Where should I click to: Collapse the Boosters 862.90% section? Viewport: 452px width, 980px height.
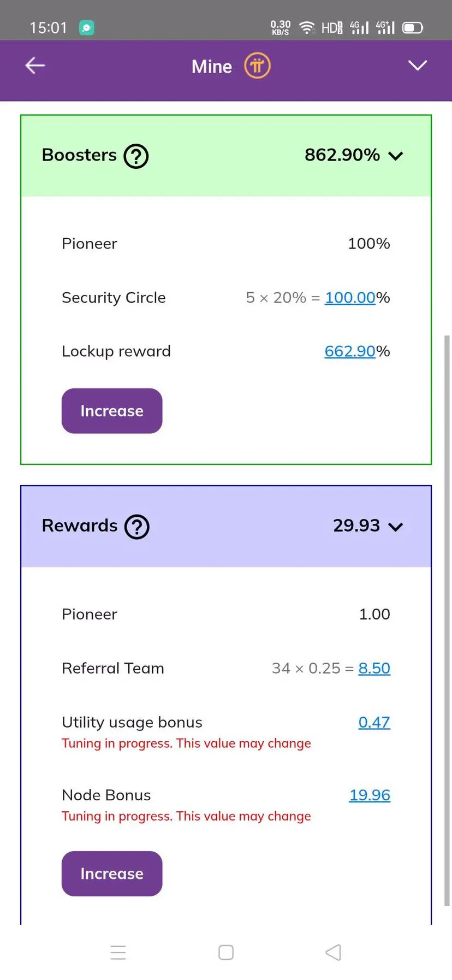396,156
